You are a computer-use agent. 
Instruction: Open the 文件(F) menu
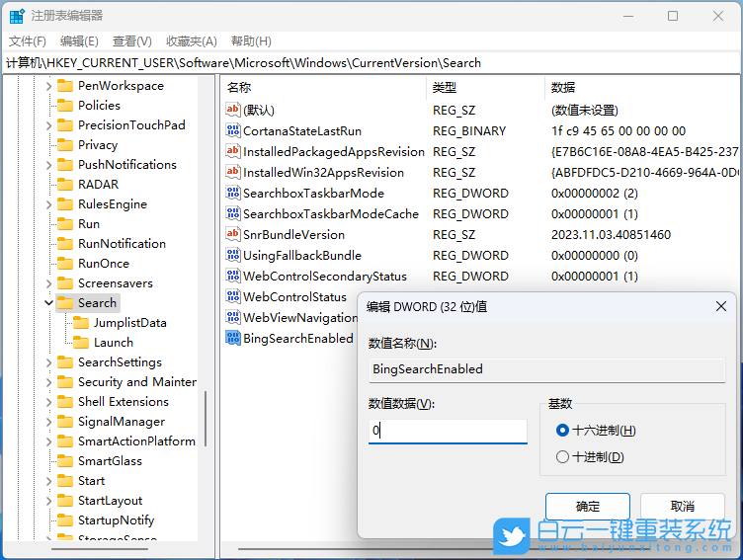[28, 41]
